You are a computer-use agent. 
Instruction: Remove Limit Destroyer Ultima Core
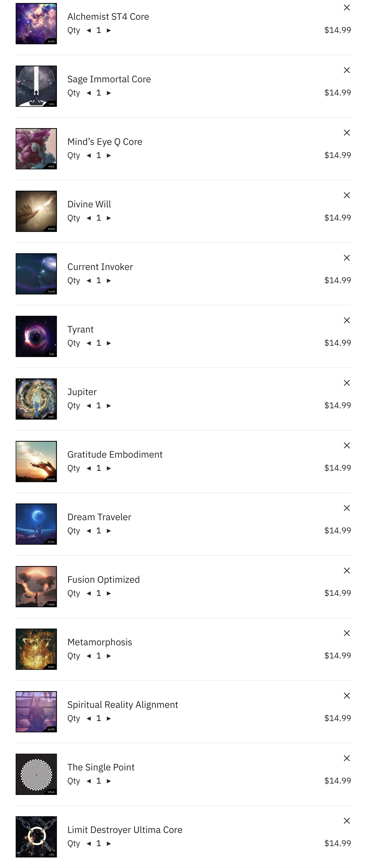[x=346, y=820]
